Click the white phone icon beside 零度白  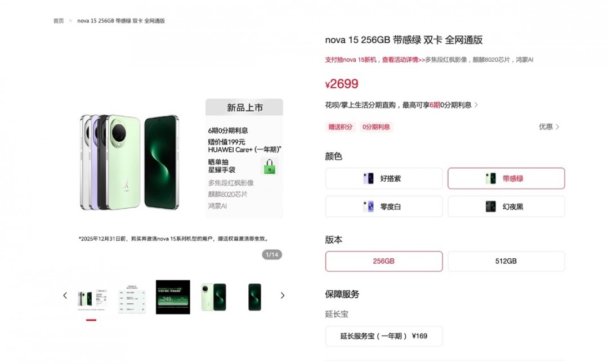click(x=368, y=206)
